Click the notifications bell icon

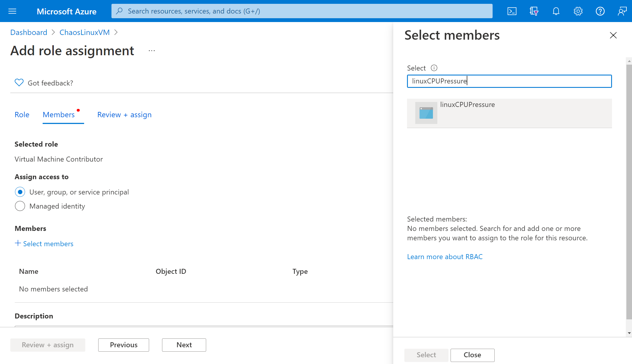[556, 11]
